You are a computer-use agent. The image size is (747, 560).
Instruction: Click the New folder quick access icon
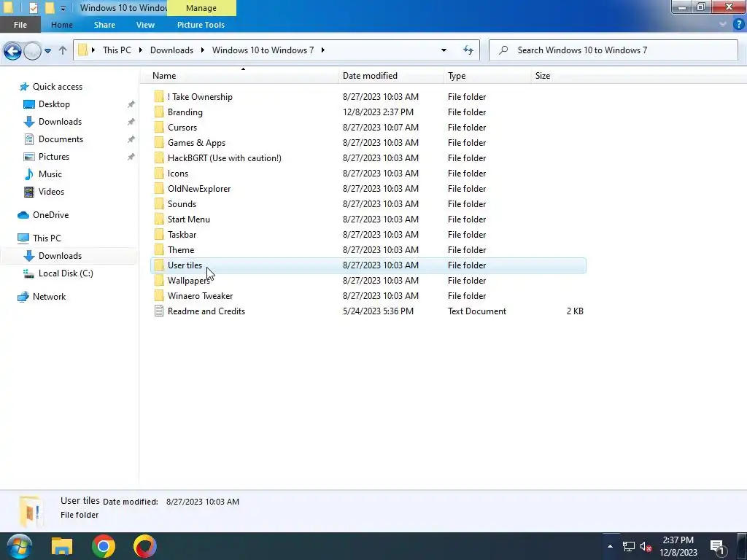point(50,8)
